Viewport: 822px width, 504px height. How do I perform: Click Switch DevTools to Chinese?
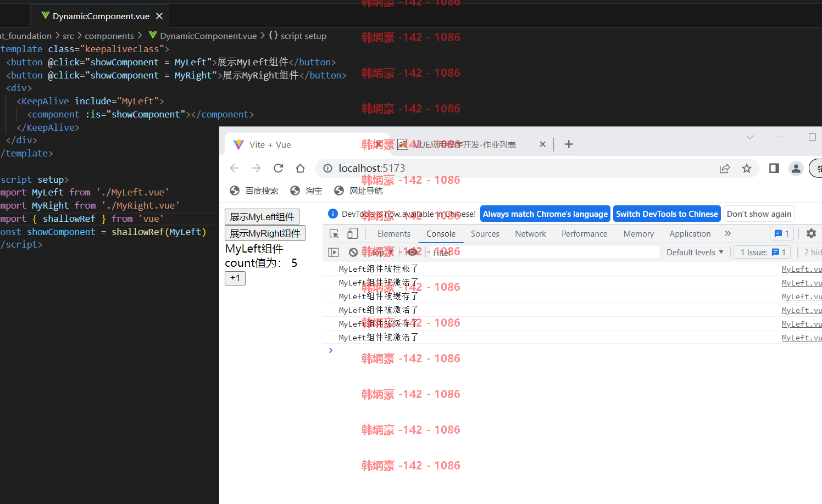point(667,214)
